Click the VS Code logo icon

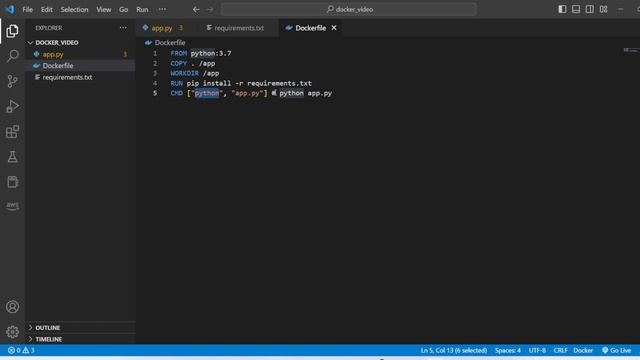(x=9, y=9)
